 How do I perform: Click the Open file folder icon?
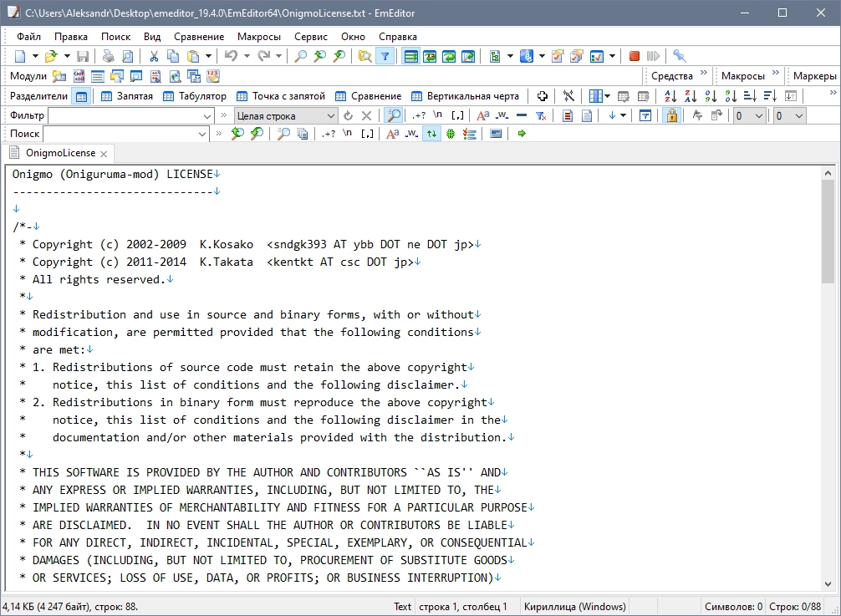pos(52,56)
